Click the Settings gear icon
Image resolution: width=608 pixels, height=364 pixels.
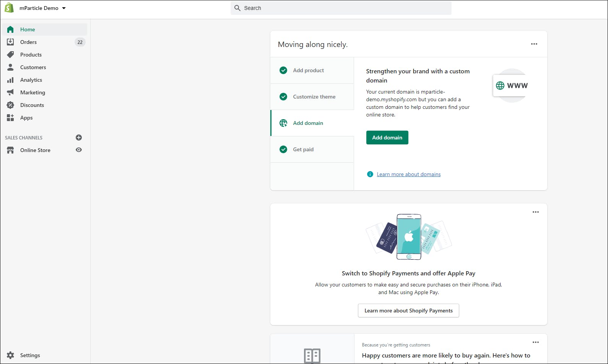tap(10, 355)
